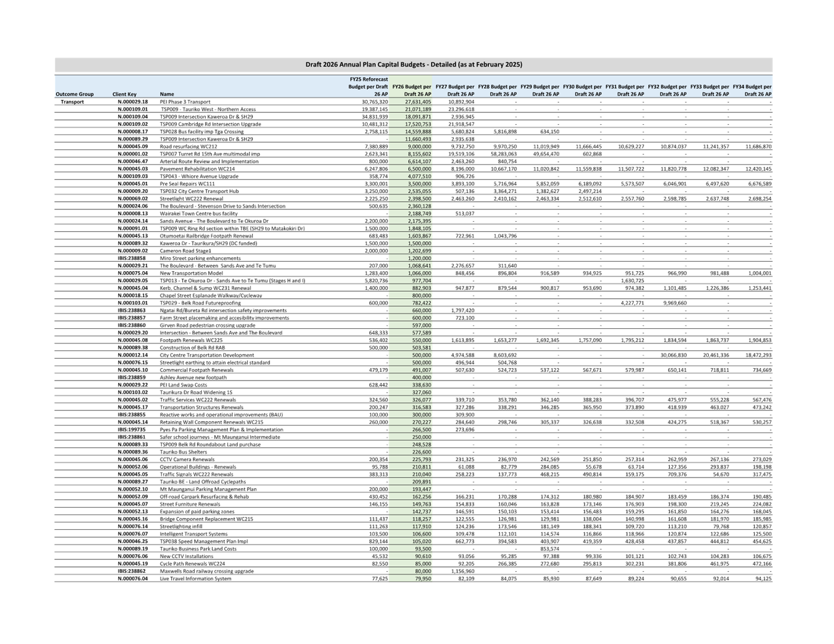Select Traffic Signals WC222 Renewals
The width and height of the screenshot is (834, 644).
pyautogui.click(x=196, y=474)
